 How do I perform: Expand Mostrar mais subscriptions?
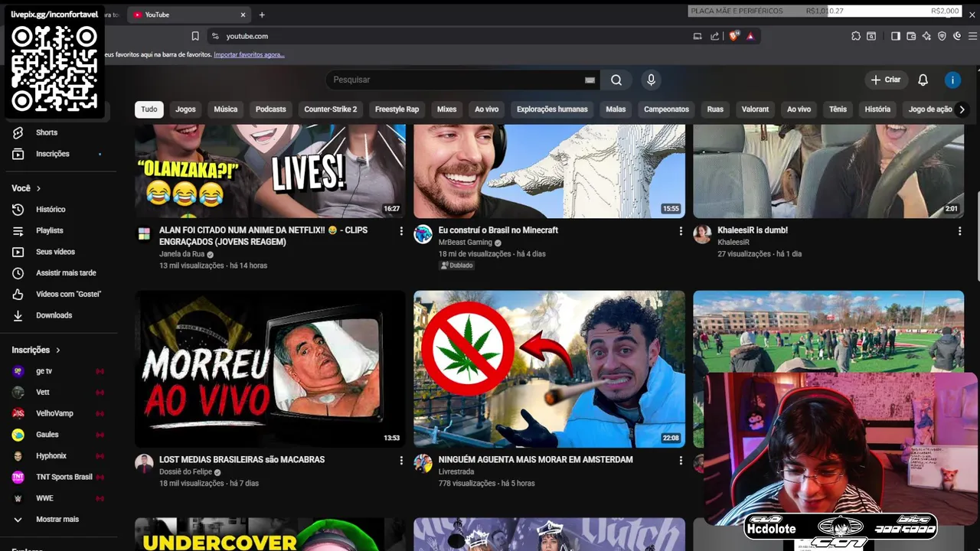57,519
